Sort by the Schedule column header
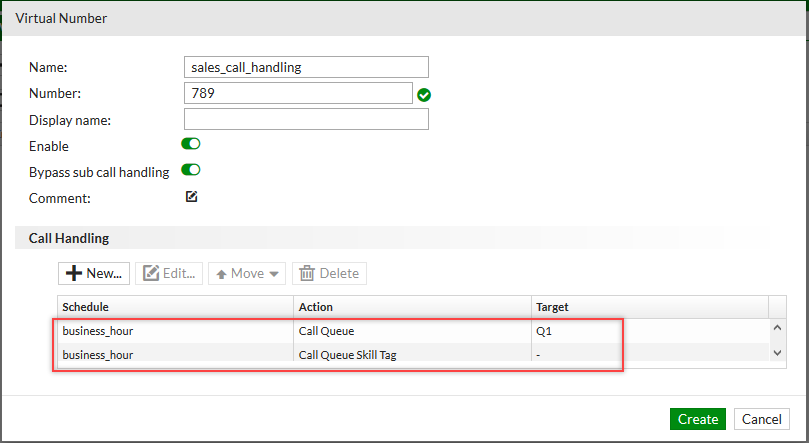The height and width of the screenshot is (443, 809). 175,307
